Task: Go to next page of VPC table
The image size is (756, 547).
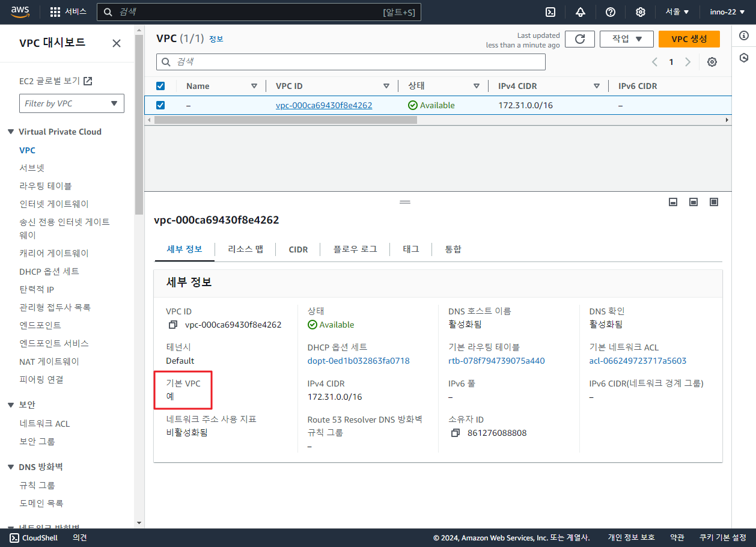Action: 688,62
